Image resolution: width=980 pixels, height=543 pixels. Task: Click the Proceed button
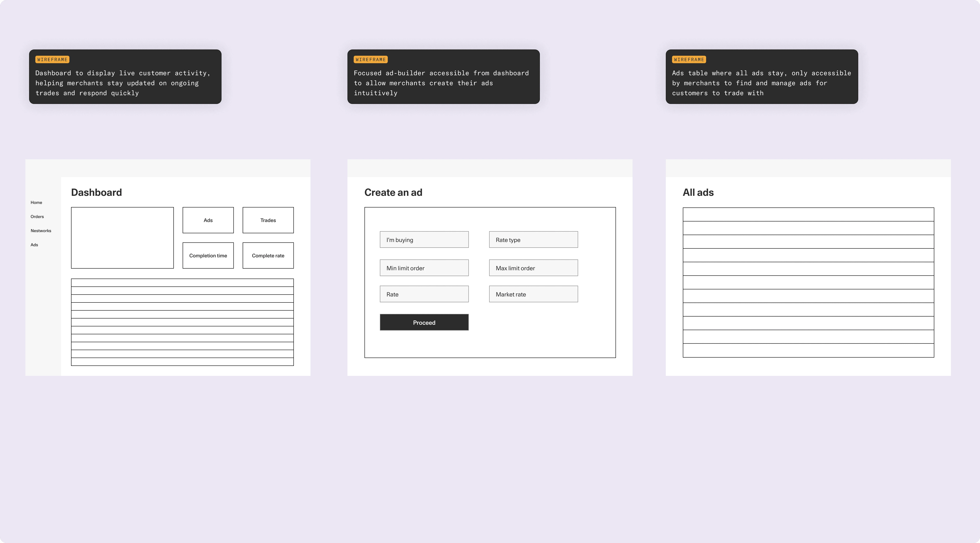click(x=424, y=322)
